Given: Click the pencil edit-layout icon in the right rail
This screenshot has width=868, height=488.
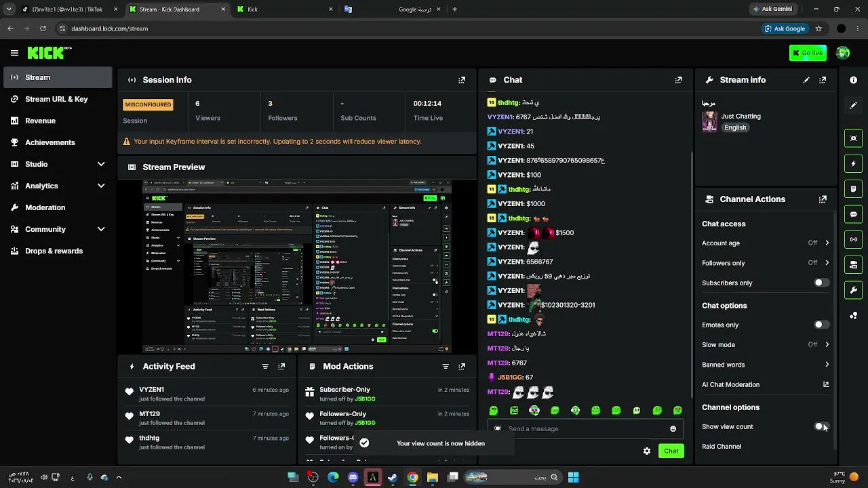Looking at the screenshot, I should coord(853,106).
